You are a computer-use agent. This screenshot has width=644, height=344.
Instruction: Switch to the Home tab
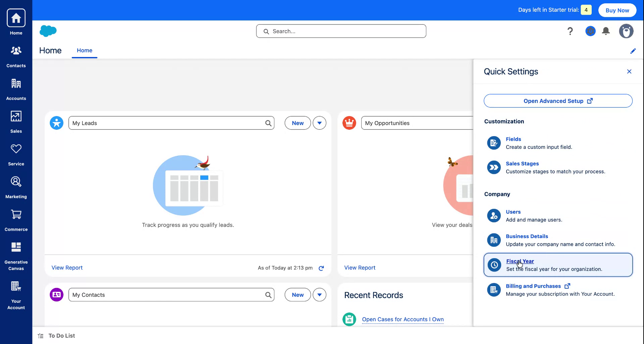click(84, 50)
